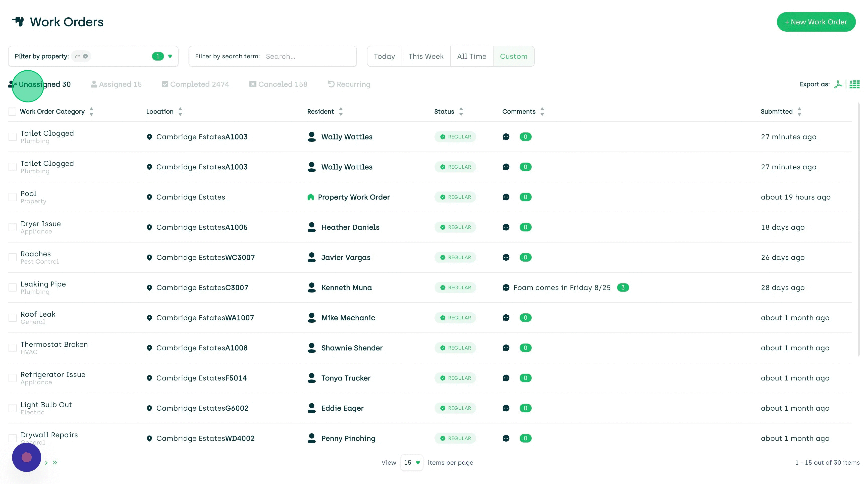Check the Roof Leak row
Viewport: 868px width, 484px height.
[x=13, y=318]
